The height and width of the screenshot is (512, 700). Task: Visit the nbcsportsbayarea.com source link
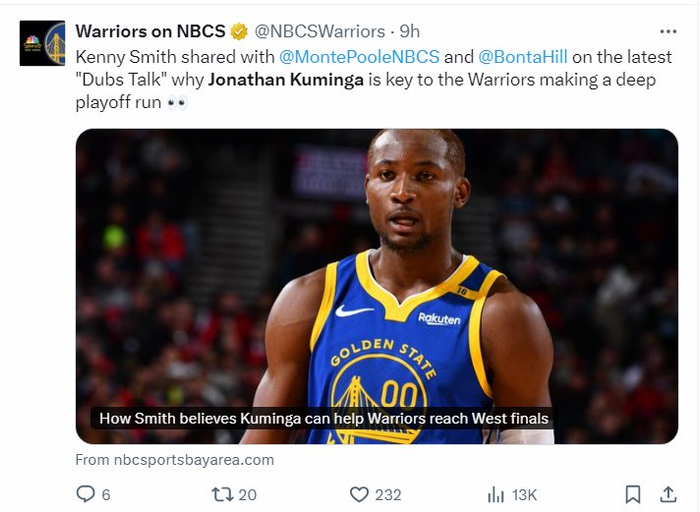point(174,460)
